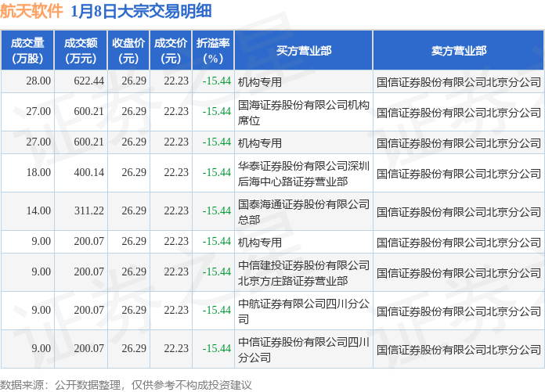Image resolution: width=545 pixels, height=392 pixels.
Task: Click the 成交量(万股) column header
Action: point(27,50)
